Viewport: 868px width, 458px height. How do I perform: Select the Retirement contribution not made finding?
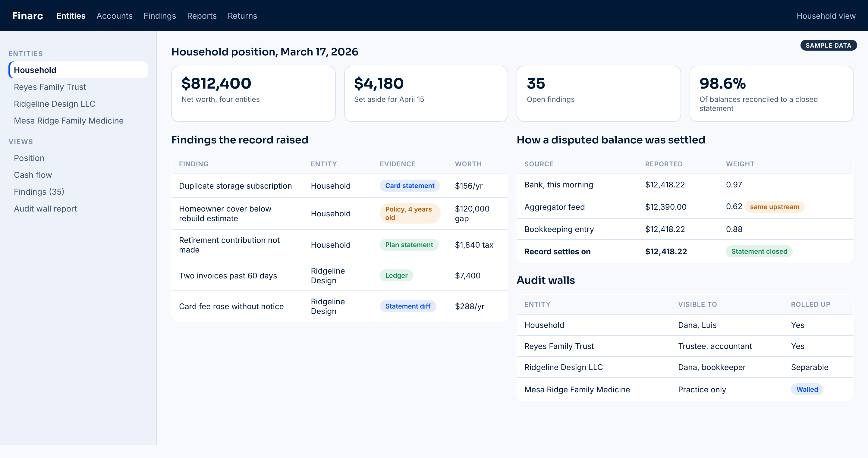tap(339, 245)
